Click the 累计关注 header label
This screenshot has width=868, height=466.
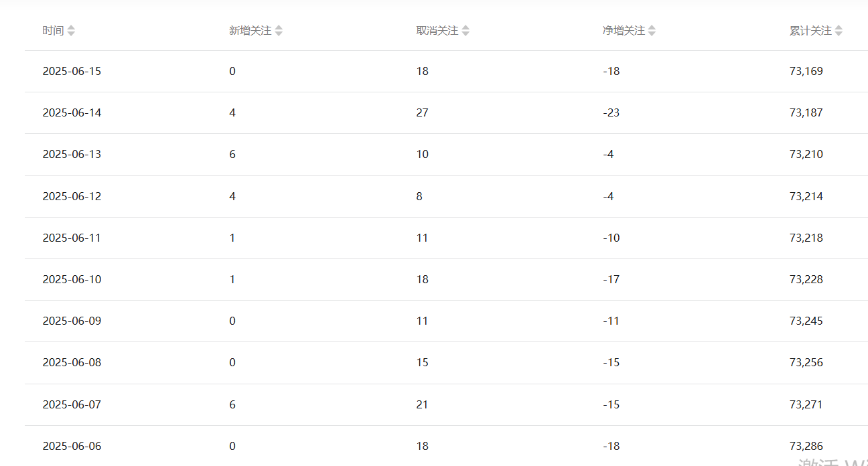click(810, 31)
